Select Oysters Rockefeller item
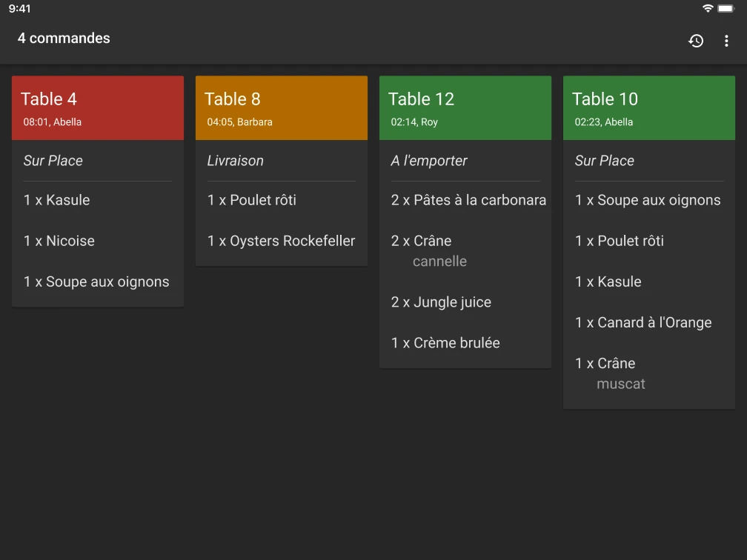This screenshot has height=560, width=747. tap(282, 241)
